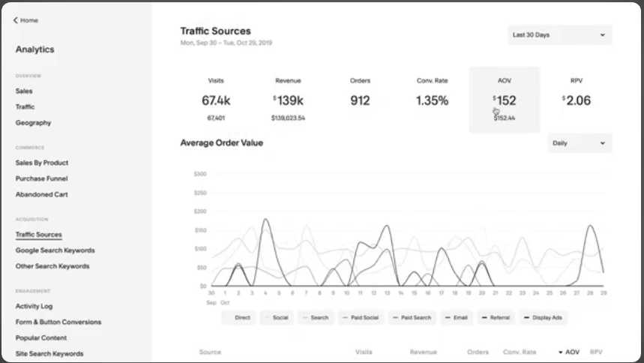Select the Revenue metric card
This screenshot has width=644, height=363.
point(288,100)
